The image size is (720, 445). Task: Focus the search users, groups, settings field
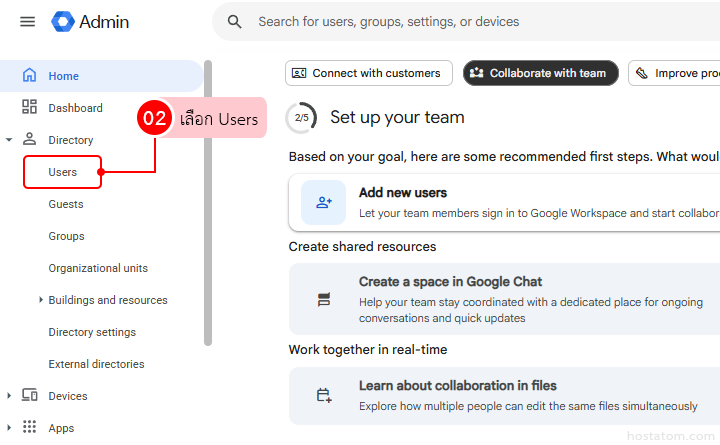[388, 22]
